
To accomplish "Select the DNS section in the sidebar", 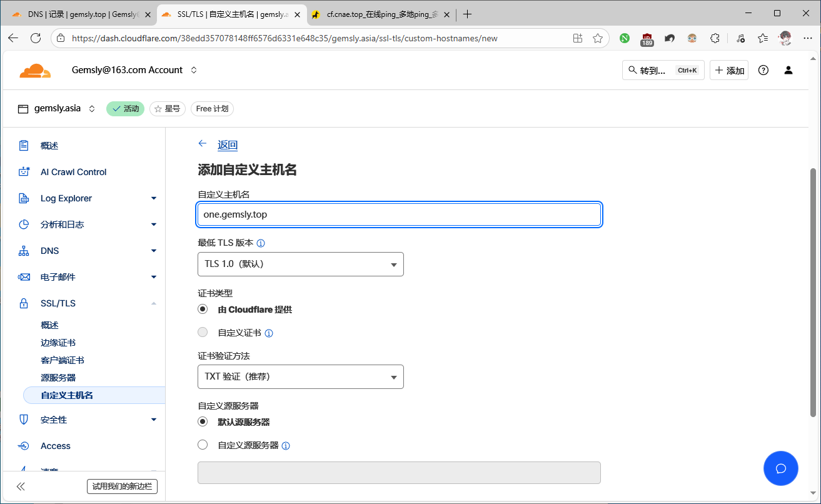I will [50, 250].
